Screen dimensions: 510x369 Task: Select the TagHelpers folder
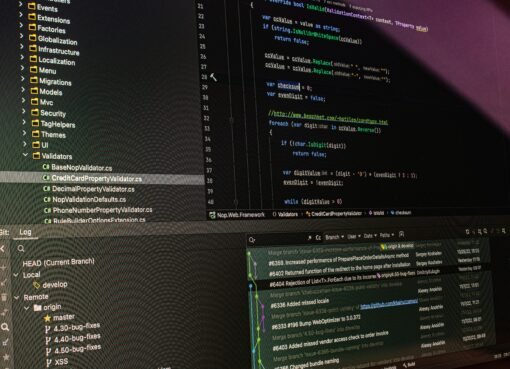(x=58, y=124)
